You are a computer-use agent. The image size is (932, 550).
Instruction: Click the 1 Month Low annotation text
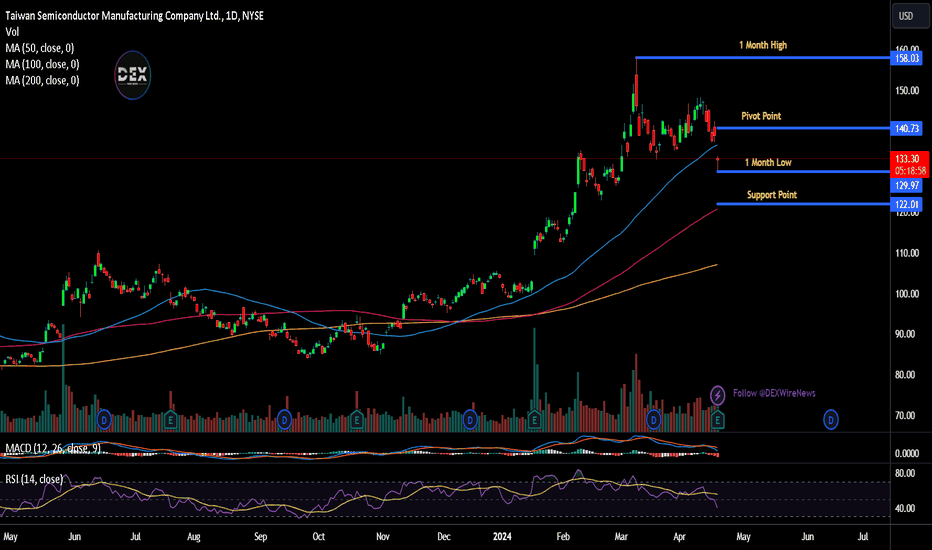click(x=768, y=162)
